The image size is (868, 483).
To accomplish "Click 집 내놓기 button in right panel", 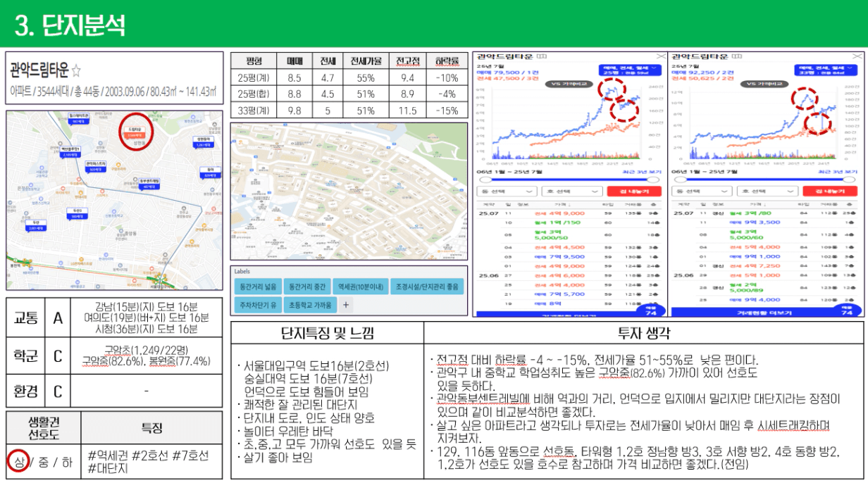I will coord(829,191).
